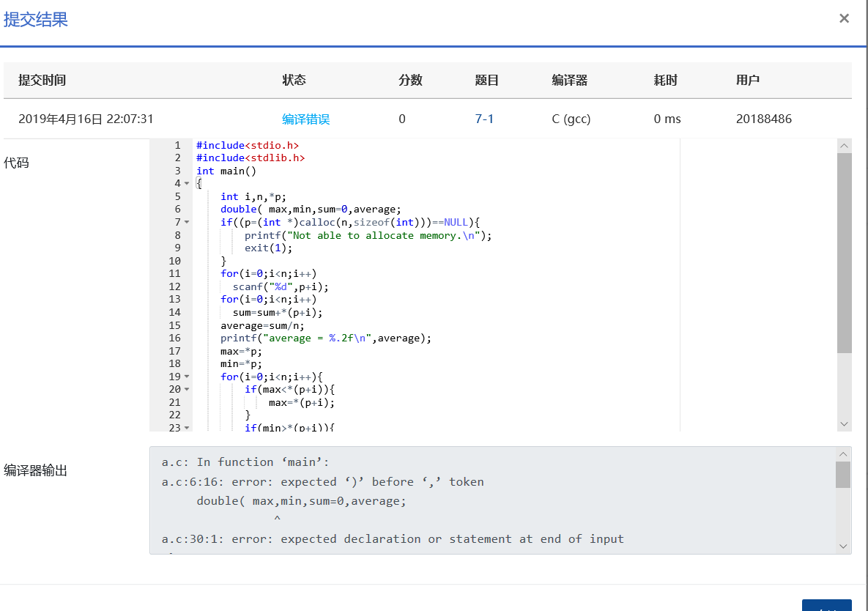The height and width of the screenshot is (611, 868).
Task: Close the 提交结果 dialog
Action: pos(844,18)
